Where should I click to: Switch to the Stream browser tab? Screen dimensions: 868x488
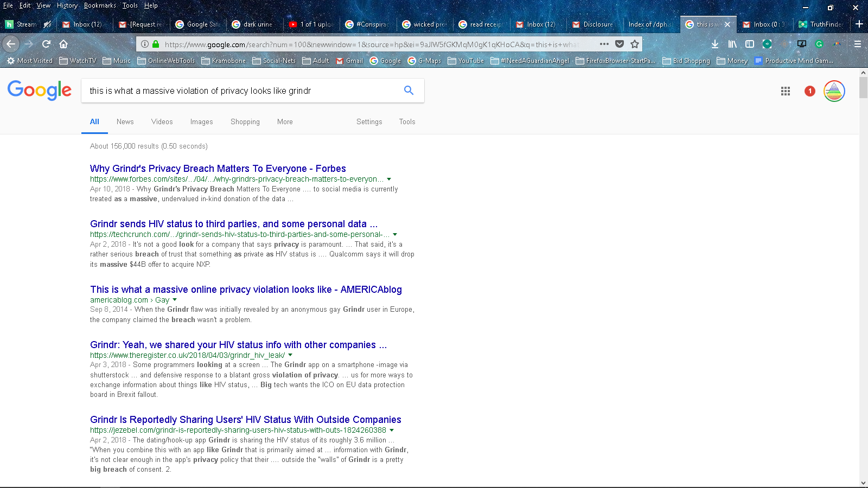28,24
